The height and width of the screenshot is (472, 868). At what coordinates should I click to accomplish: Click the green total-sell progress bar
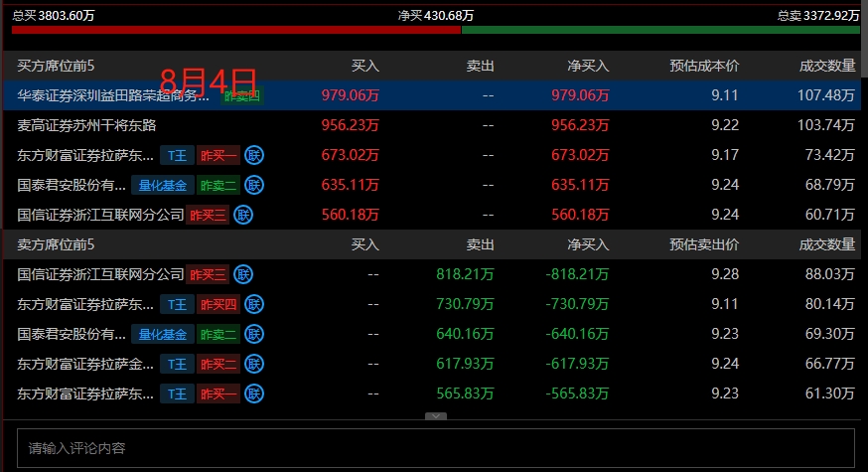(x=661, y=30)
